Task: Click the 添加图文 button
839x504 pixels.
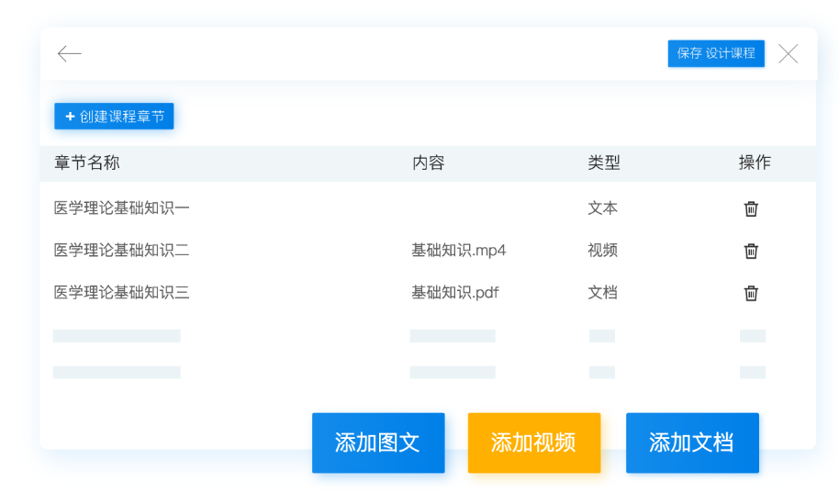Action: (x=378, y=442)
